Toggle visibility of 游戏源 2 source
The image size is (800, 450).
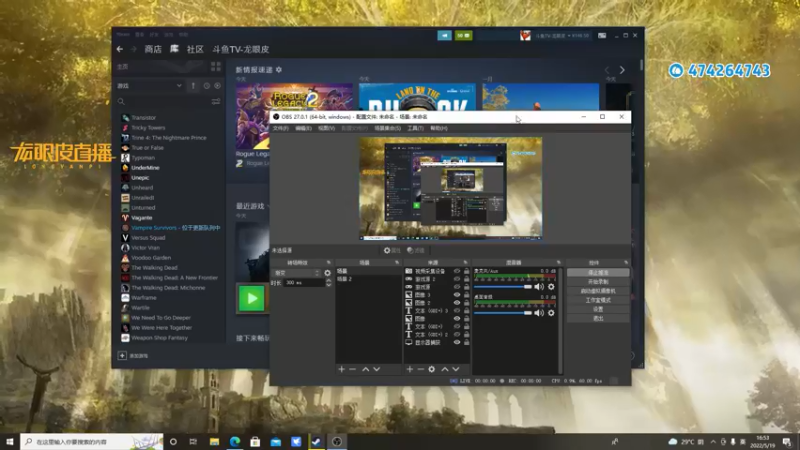point(457,279)
